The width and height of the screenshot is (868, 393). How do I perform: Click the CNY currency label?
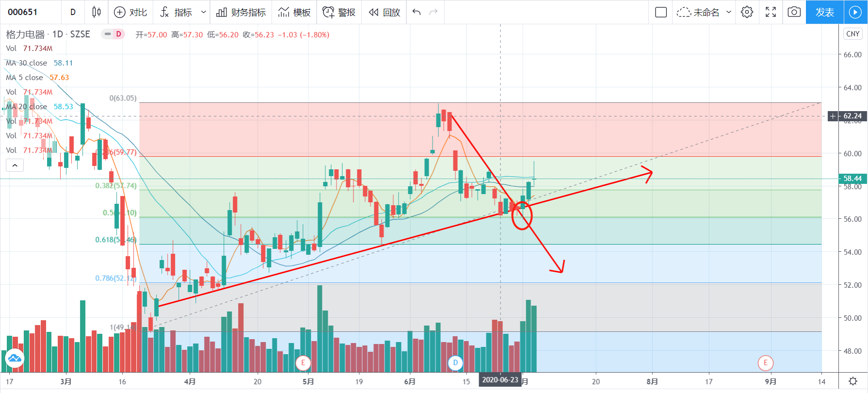[852, 34]
